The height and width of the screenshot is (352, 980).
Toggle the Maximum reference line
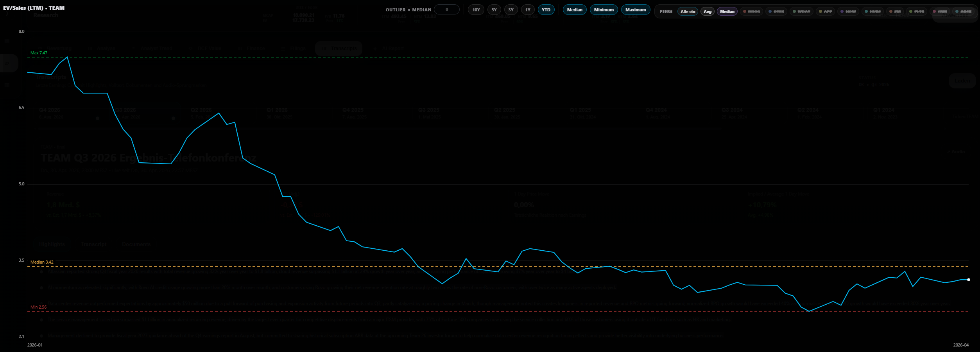point(636,10)
